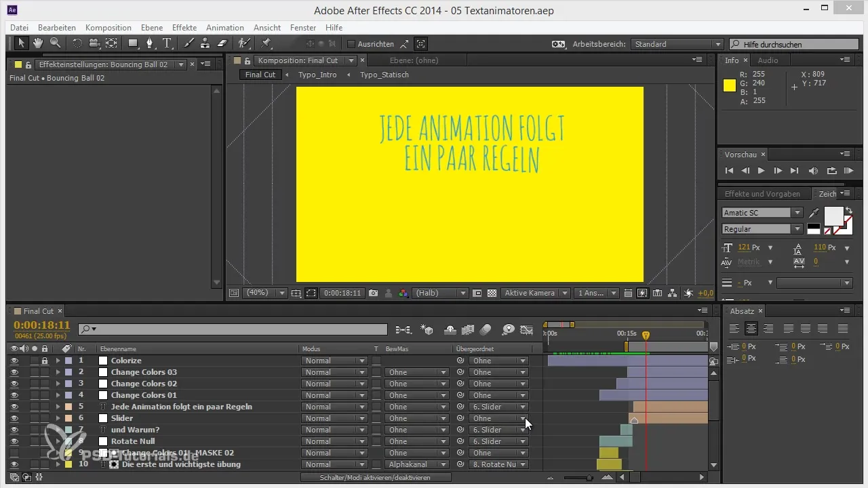Toggle the effect settings panel lock
Image resolution: width=868 pixels, height=488 pixels.
click(x=30, y=64)
